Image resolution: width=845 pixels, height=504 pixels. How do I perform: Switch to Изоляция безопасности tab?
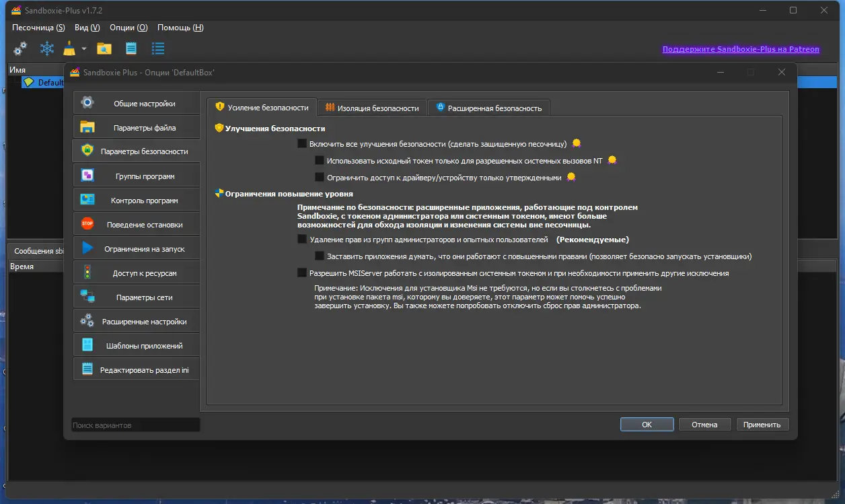pyautogui.click(x=372, y=108)
